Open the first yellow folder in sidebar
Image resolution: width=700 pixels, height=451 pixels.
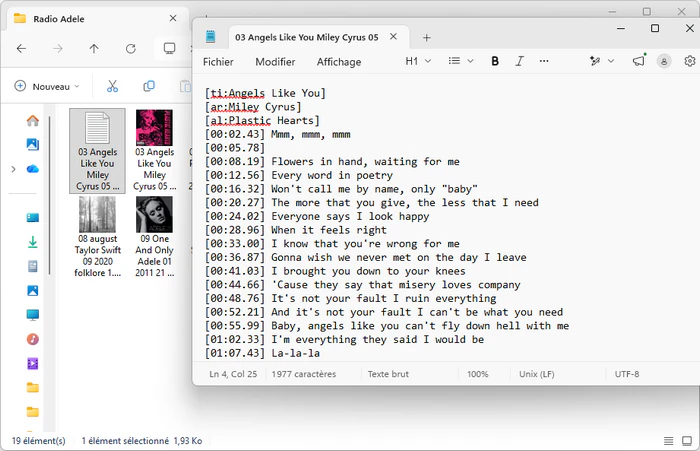[x=33, y=388]
